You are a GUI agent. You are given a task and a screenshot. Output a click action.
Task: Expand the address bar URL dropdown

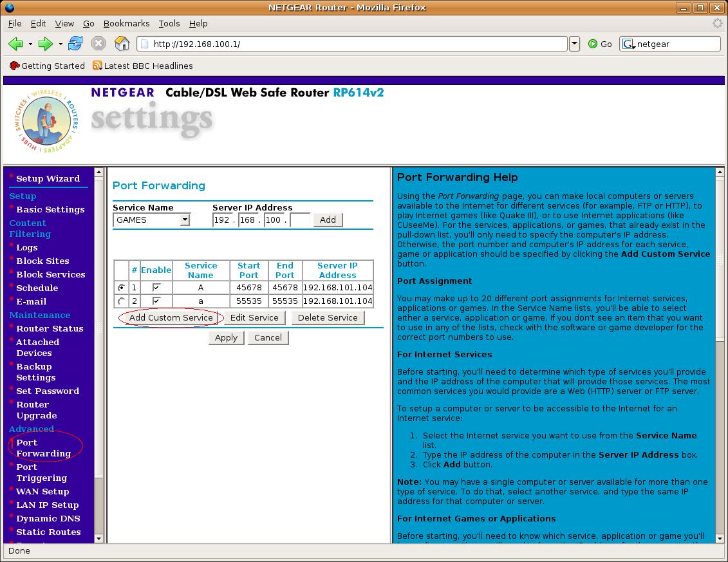(574, 44)
